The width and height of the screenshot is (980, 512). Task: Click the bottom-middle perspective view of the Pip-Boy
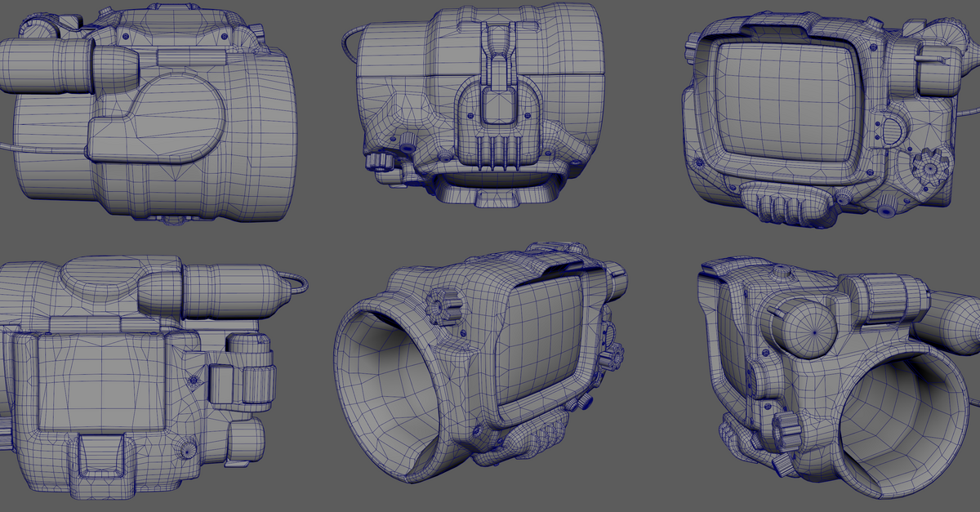coord(490,367)
